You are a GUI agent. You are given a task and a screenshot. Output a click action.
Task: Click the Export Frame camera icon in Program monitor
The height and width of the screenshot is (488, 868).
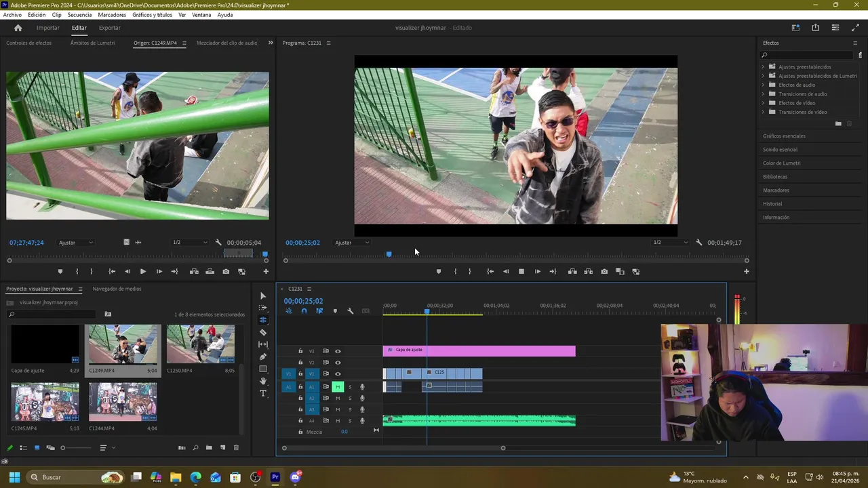(604, 272)
